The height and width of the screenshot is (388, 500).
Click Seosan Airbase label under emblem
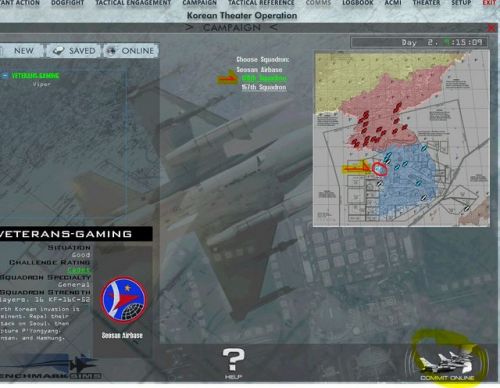pyautogui.click(x=122, y=336)
